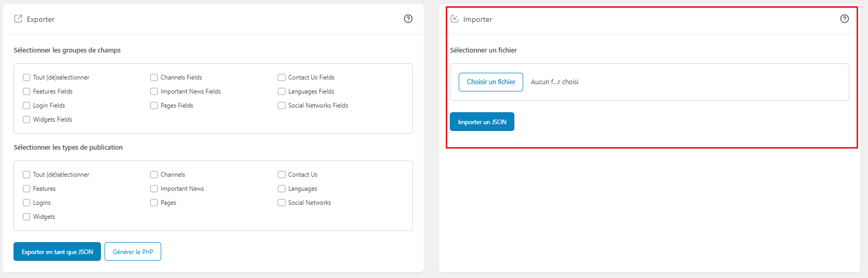Click the Aucun fichier choisi file label
Screen dimensions: 868x278
[554, 82]
